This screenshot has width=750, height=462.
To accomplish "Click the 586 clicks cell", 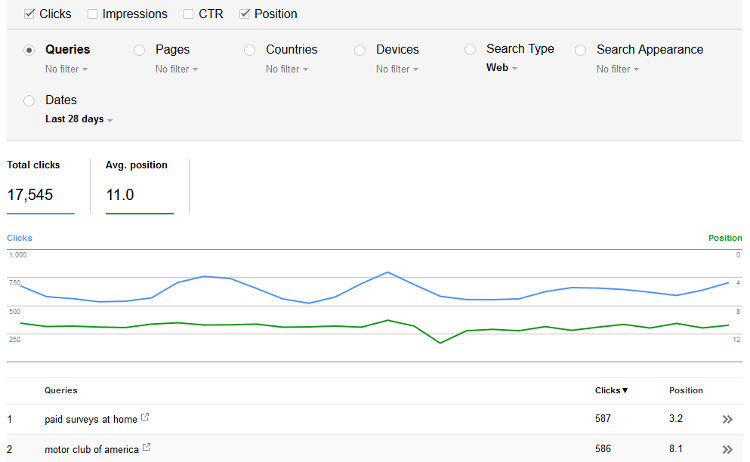I will point(603,449).
